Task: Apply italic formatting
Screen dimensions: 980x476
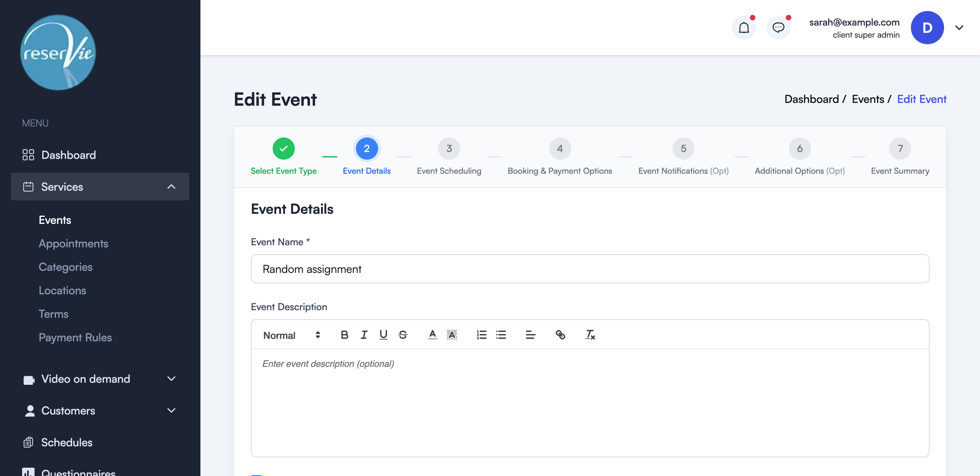Action: point(364,335)
